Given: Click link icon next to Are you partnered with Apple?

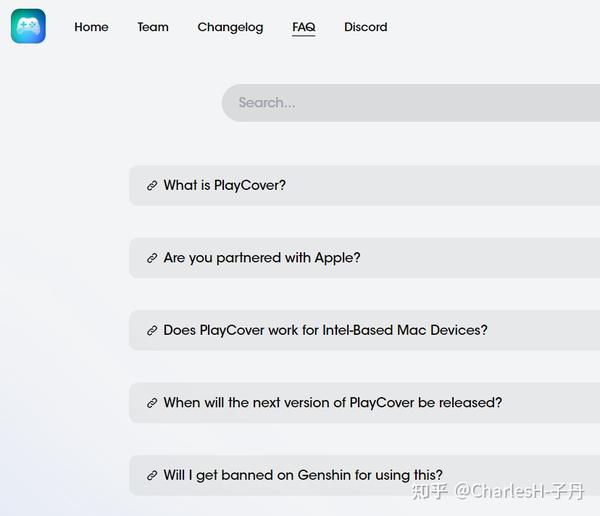Looking at the screenshot, I should pos(152,258).
